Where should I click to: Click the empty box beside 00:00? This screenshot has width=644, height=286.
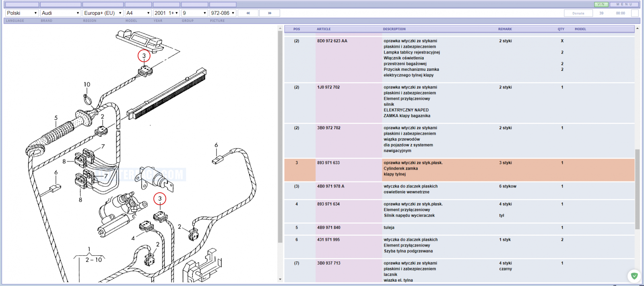635,13
